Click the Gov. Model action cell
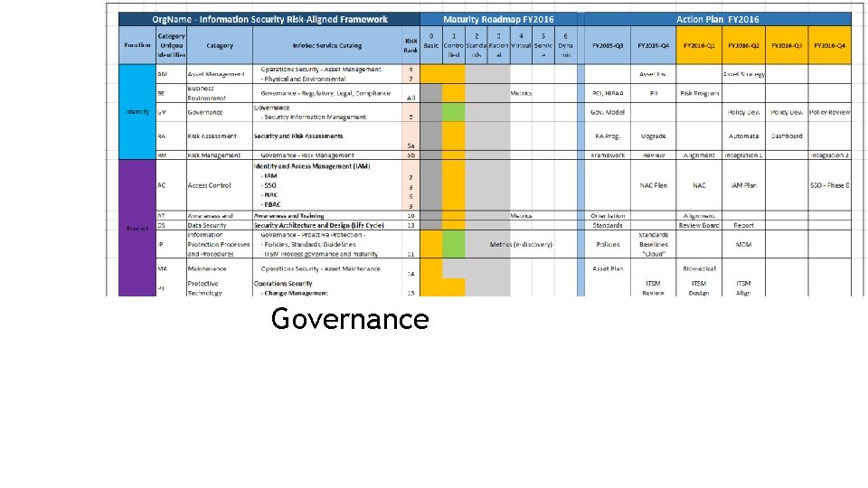The width and height of the screenshot is (868, 488). point(608,112)
